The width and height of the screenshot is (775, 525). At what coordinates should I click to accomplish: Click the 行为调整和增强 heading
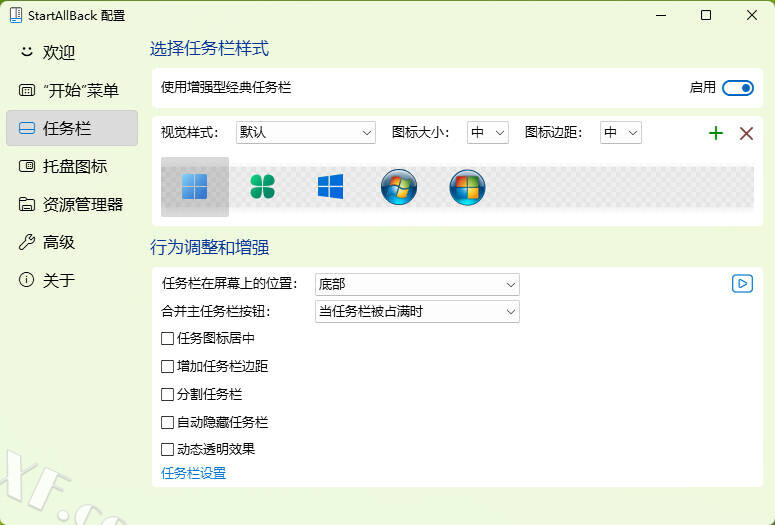click(x=210, y=247)
